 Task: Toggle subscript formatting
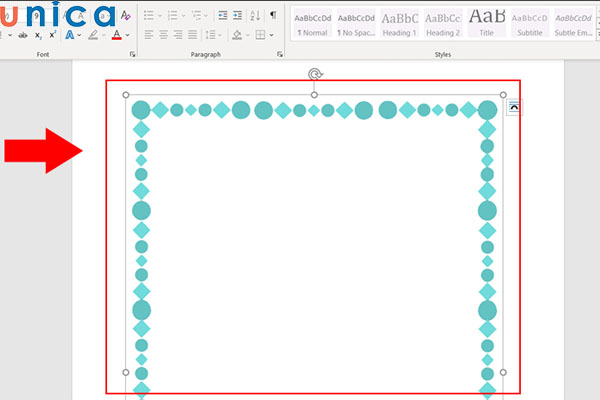click(x=38, y=35)
